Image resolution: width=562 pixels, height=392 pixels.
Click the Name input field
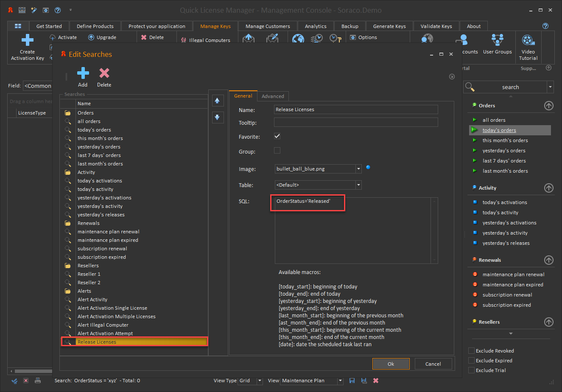click(x=356, y=109)
